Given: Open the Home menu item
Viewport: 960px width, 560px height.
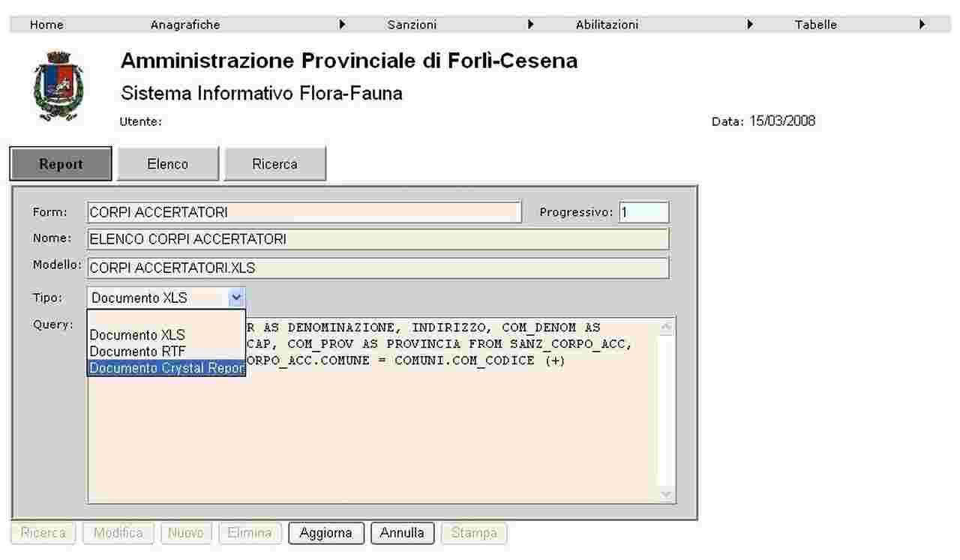Looking at the screenshot, I should pyautogui.click(x=46, y=25).
